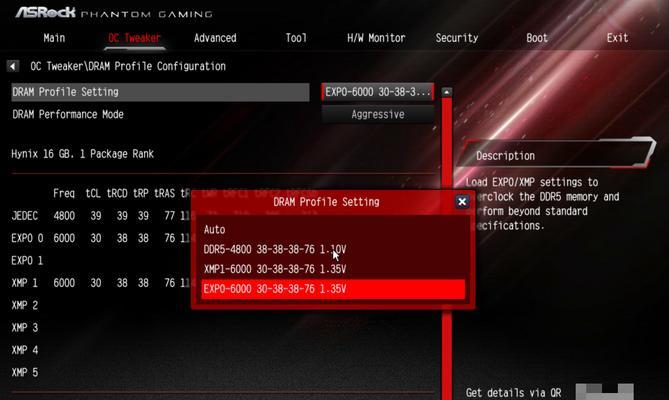Open the Advanced tab
The image size is (669, 400).
[x=215, y=38]
